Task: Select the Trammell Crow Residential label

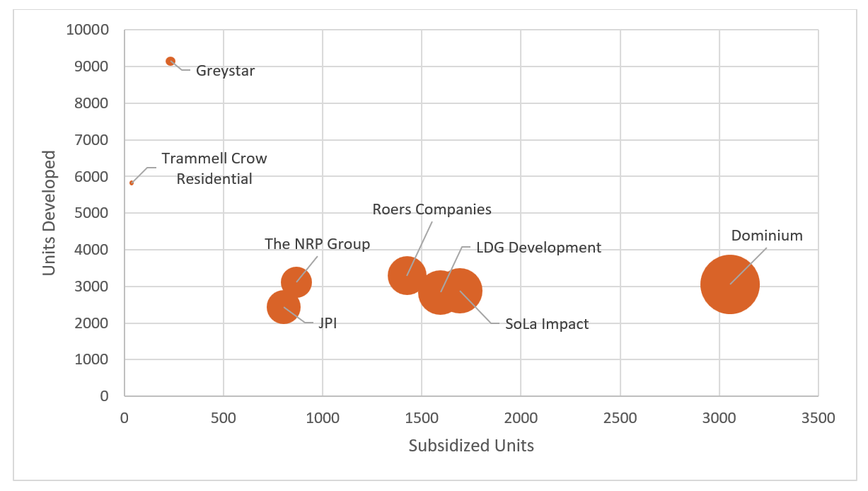Action: (214, 168)
